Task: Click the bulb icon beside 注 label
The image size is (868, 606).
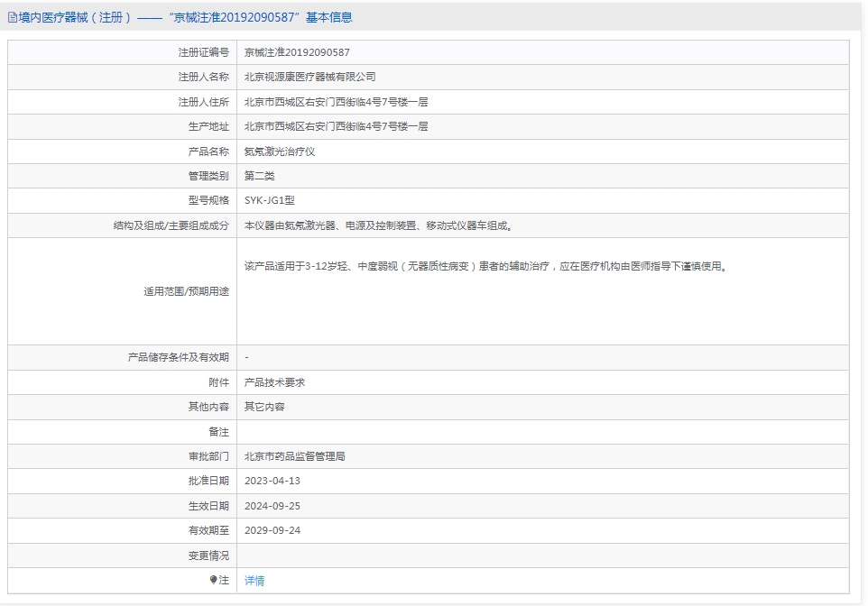Action: point(213,580)
